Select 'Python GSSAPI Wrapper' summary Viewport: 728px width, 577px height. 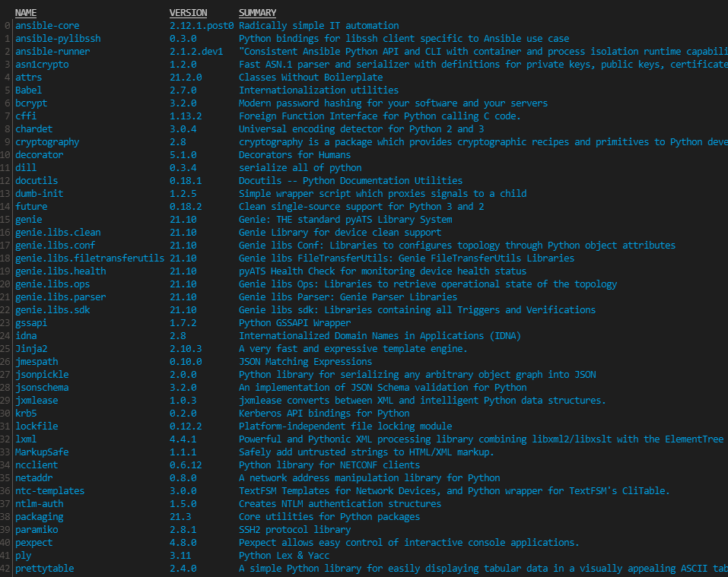coord(294,323)
